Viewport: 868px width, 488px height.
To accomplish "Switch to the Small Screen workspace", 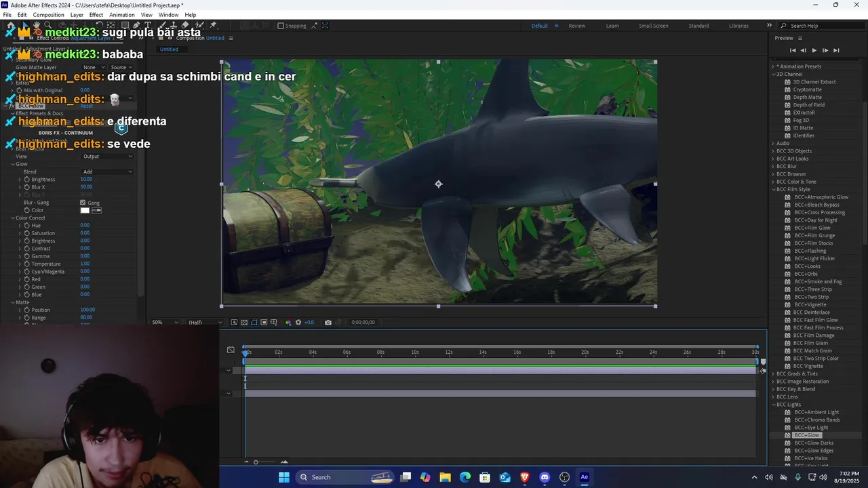I will click(653, 26).
